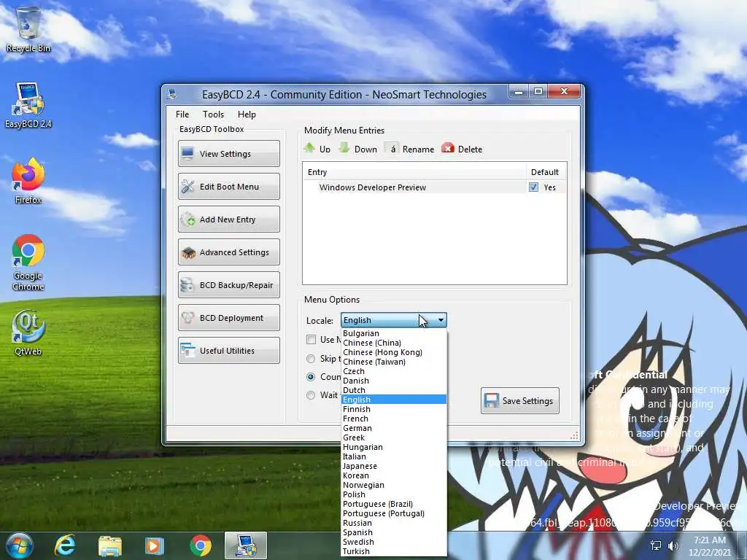Screen dimensions: 747x560
Task: Click the green Up arrow icon
Action: 309,148
